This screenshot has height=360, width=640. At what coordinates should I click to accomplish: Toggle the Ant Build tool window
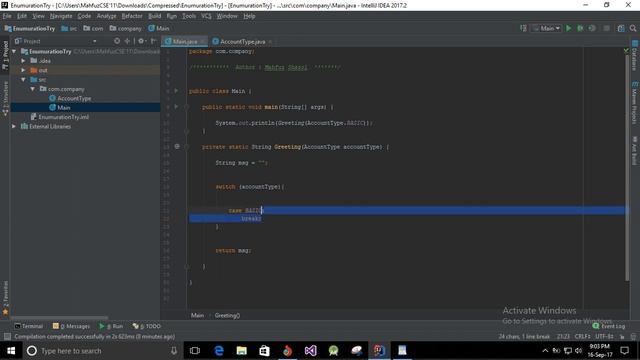pyautogui.click(x=635, y=150)
